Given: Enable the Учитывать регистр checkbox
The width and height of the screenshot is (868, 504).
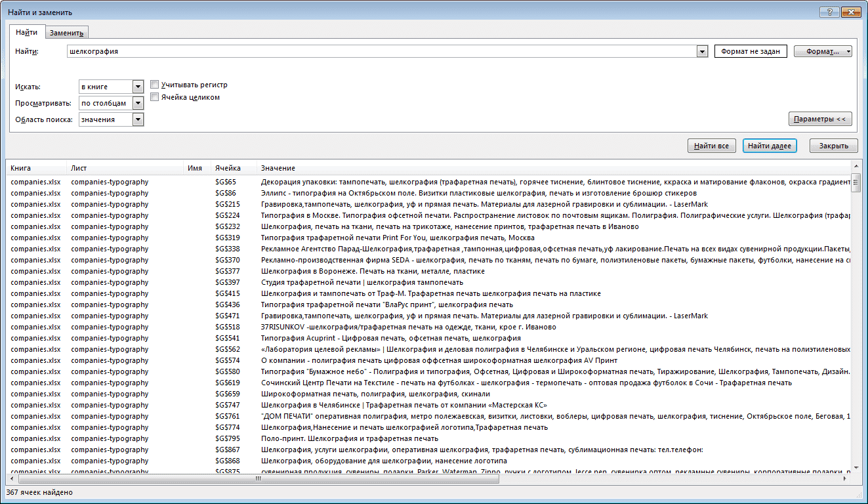Looking at the screenshot, I should coord(155,85).
